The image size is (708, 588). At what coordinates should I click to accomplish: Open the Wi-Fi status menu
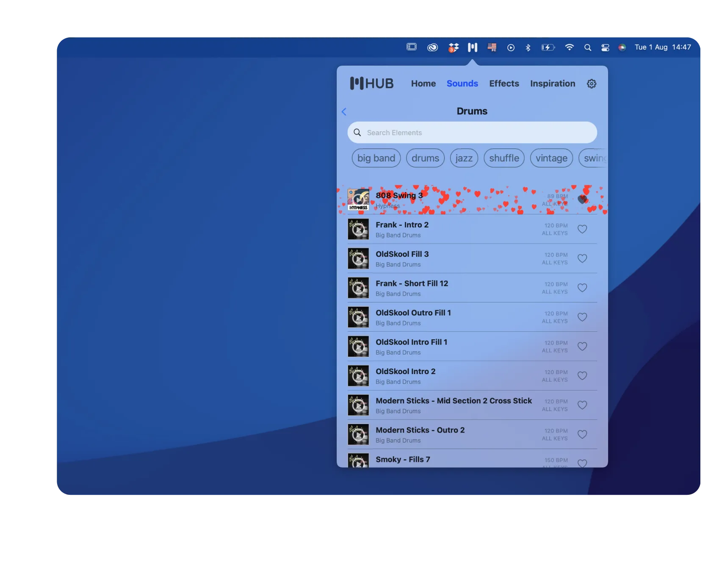point(569,47)
